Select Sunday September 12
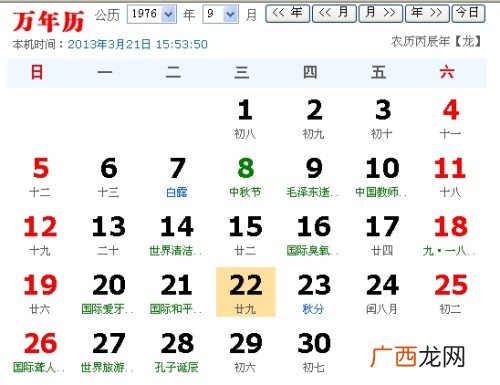 pyautogui.click(x=40, y=236)
